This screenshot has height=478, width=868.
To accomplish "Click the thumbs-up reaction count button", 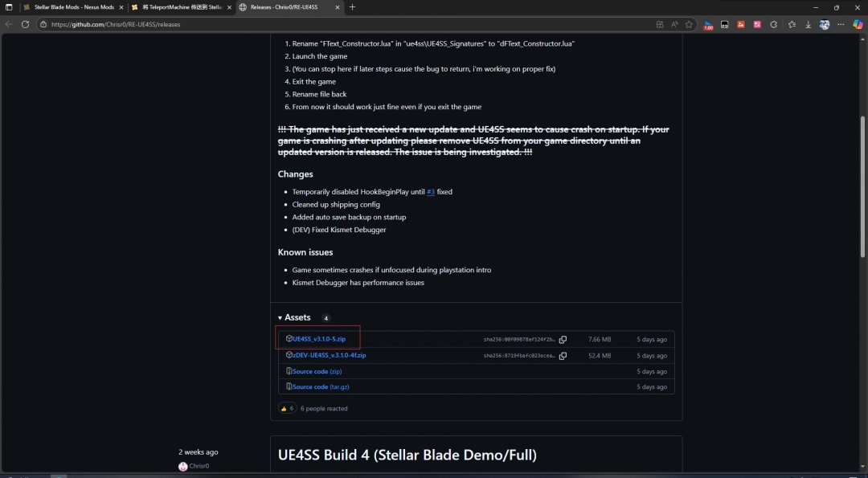I will click(287, 408).
